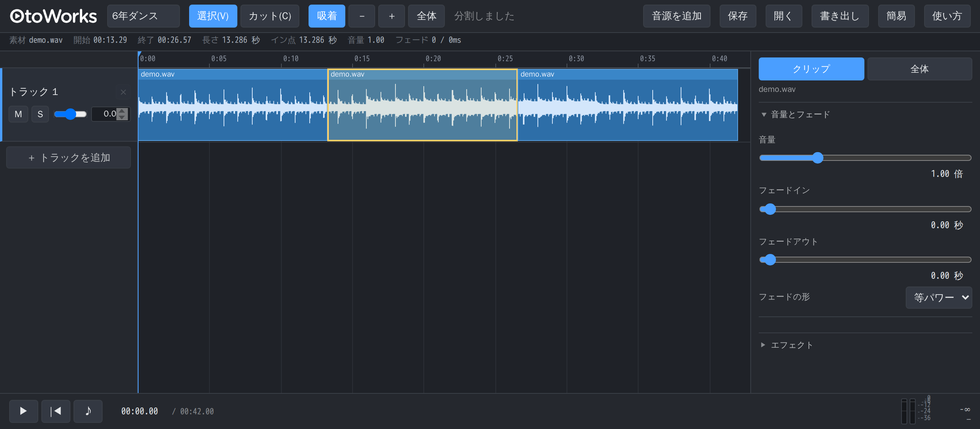Click the total duration 00:42.00
Image resolution: width=980 pixels, height=429 pixels.
(x=197, y=411)
